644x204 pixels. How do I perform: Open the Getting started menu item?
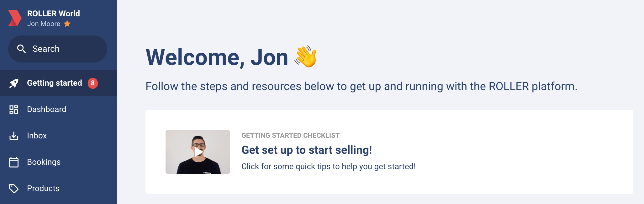click(59, 83)
